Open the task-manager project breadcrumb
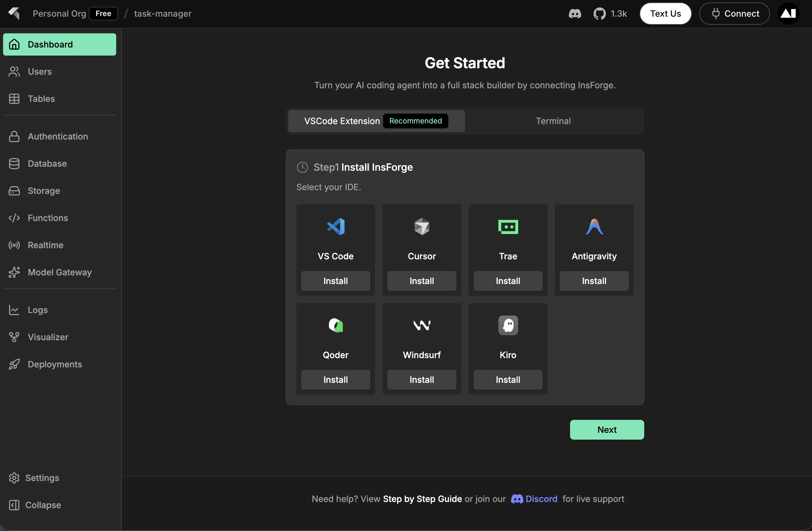Image resolution: width=812 pixels, height=531 pixels. coord(163,14)
